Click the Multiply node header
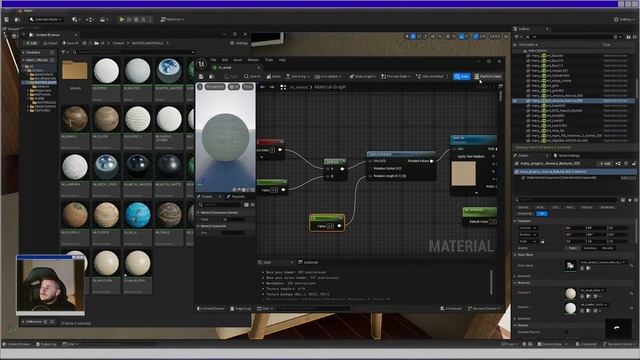 (335, 162)
